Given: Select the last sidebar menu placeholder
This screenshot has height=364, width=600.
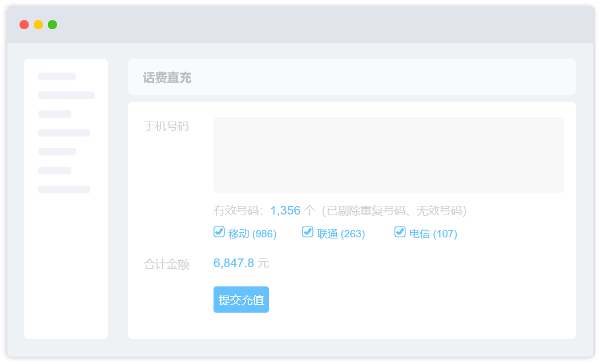Looking at the screenshot, I should [64, 189].
